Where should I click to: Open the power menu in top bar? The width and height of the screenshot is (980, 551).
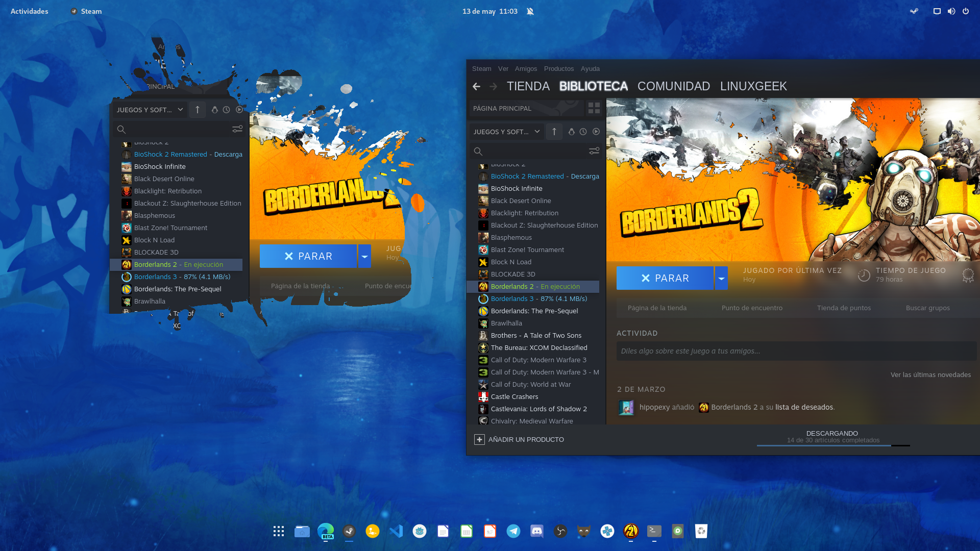pyautogui.click(x=966, y=11)
